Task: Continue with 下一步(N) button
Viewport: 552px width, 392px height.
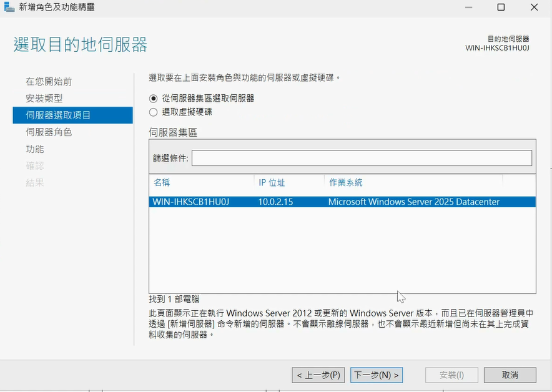Action: tap(377, 375)
